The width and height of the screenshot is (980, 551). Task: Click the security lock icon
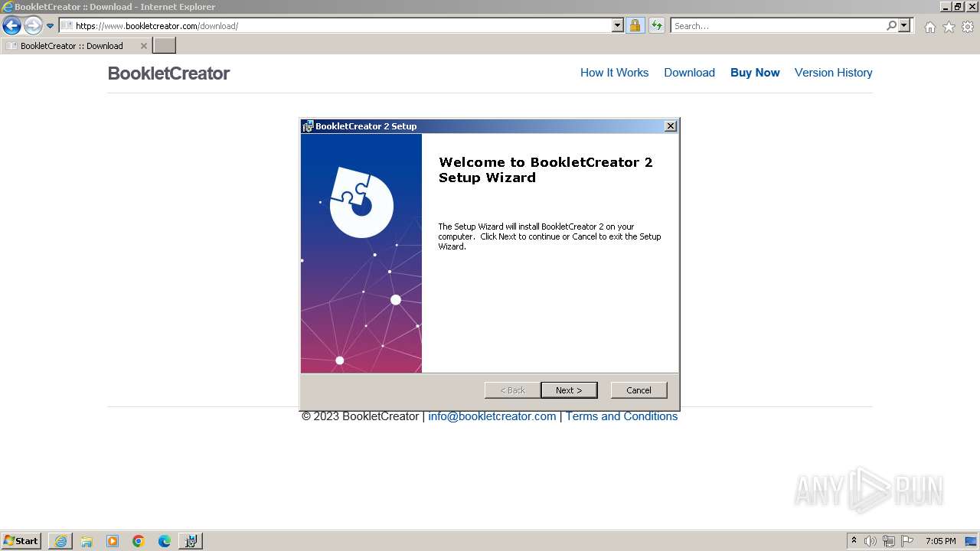click(635, 26)
